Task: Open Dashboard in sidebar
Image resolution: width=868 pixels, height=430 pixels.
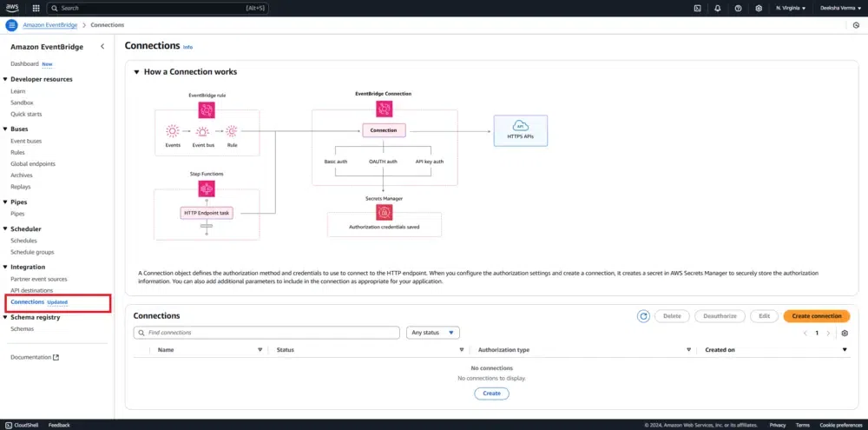Action: point(24,63)
